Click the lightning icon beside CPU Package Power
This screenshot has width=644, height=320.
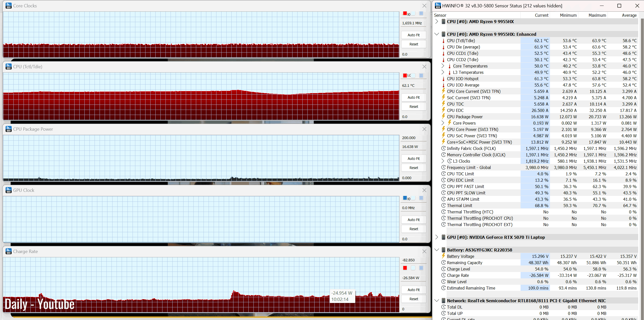point(443,116)
